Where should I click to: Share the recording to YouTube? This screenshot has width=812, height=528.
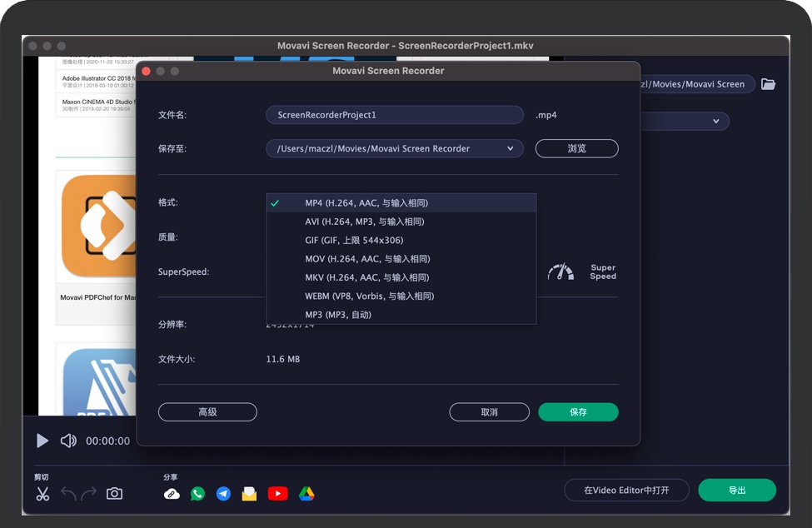pyautogui.click(x=278, y=493)
